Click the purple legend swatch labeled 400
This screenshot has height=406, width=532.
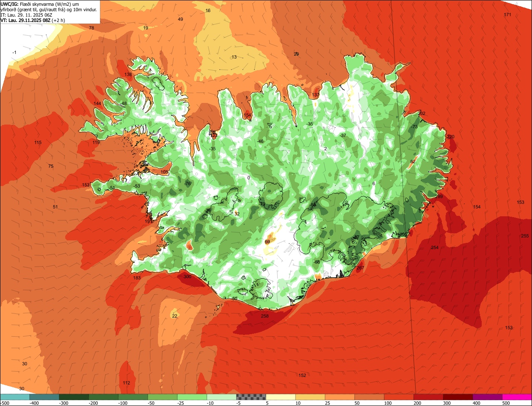click(x=488, y=397)
